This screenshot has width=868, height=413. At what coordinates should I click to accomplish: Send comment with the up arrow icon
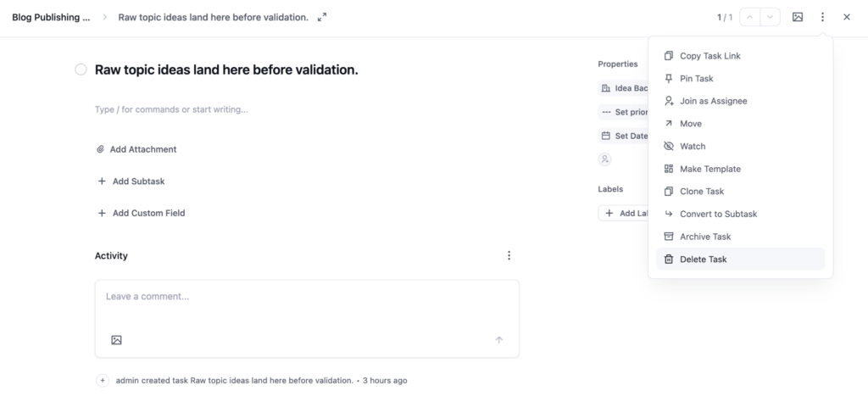coord(498,340)
